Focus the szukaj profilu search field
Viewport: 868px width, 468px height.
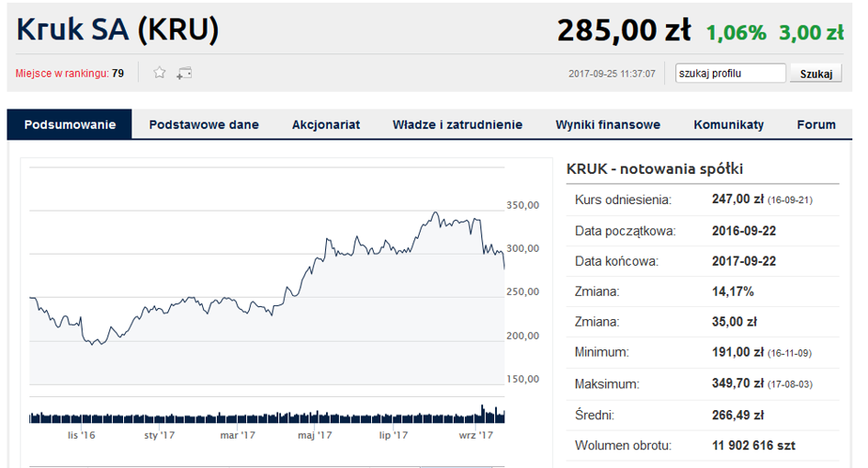click(x=730, y=74)
